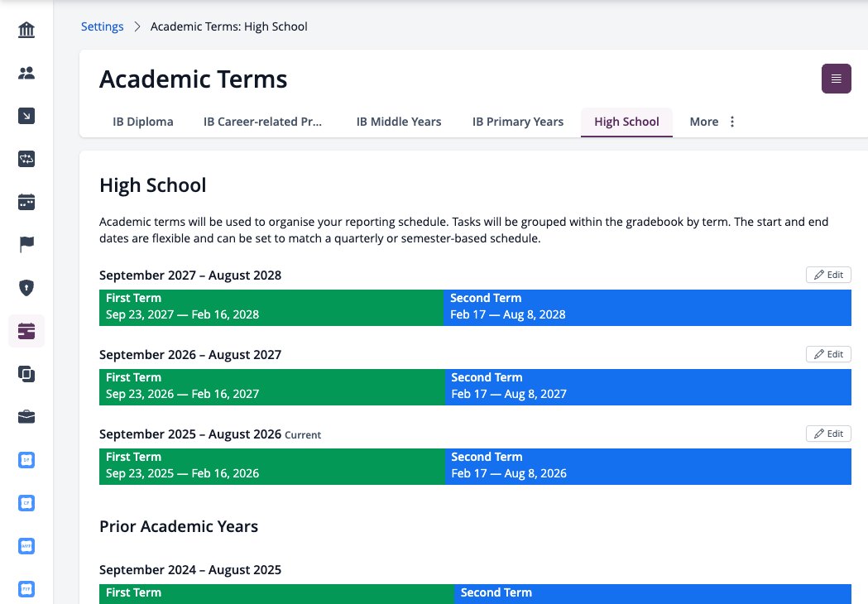Click the 'September 2024 – August 2025' heading

[x=189, y=570]
